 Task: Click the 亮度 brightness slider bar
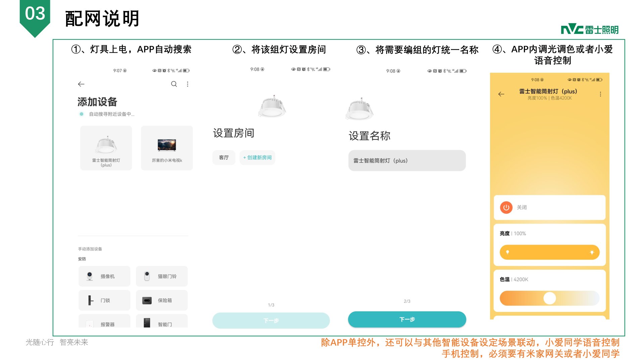(549, 252)
